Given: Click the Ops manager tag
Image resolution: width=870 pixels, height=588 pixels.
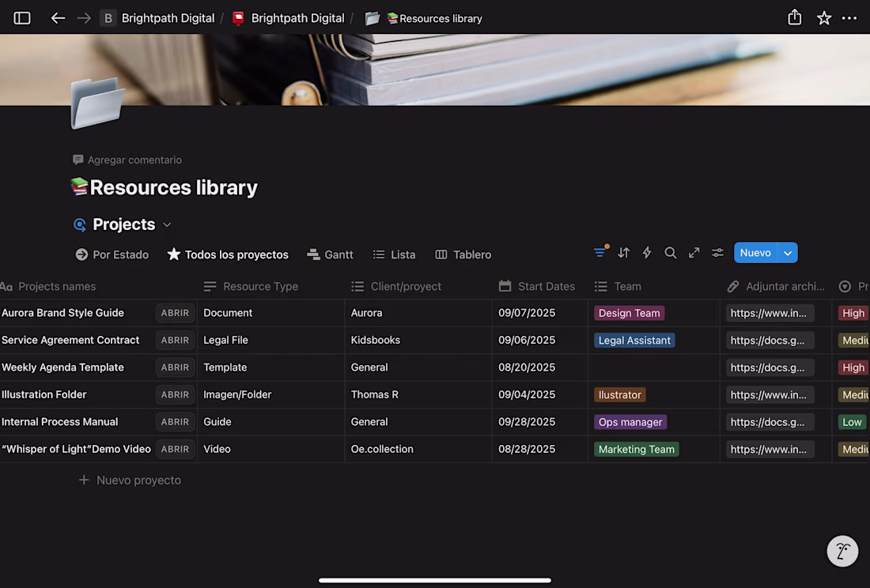Looking at the screenshot, I should (630, 422).
